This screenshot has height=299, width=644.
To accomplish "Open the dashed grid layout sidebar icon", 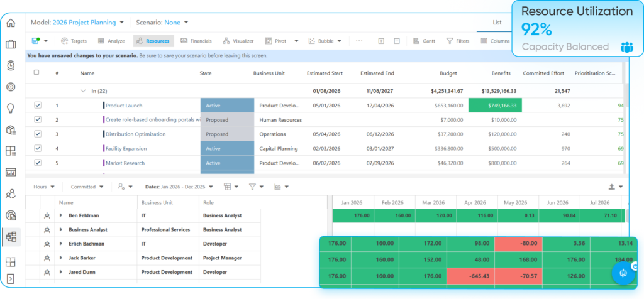I will [x=11, y=262].
